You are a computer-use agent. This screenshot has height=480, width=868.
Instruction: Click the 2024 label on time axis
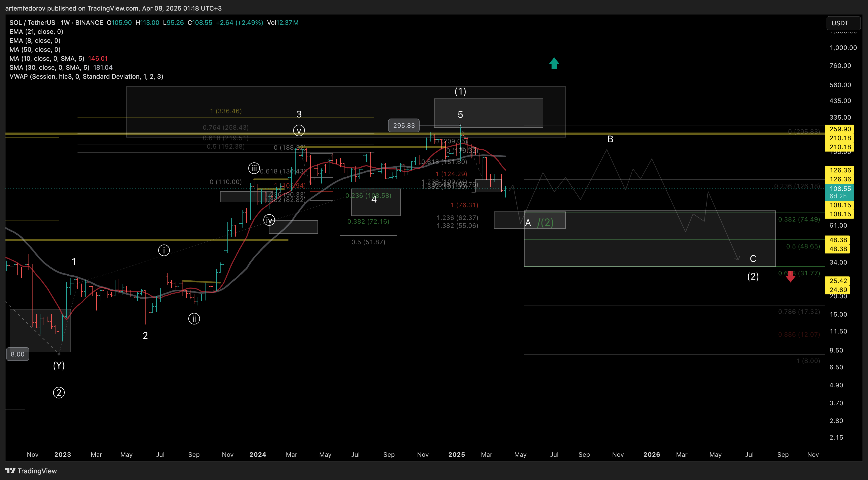pyautogui.click(x=258, y=454)
